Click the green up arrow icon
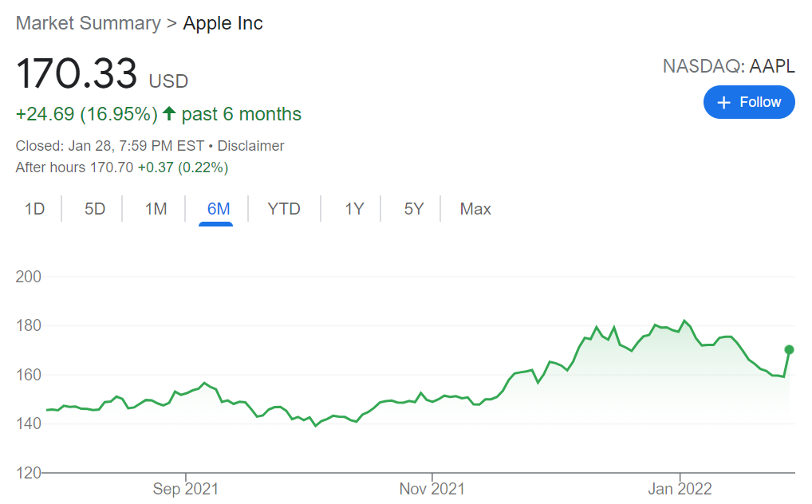The image size is (812, 504). coord(168,114)
